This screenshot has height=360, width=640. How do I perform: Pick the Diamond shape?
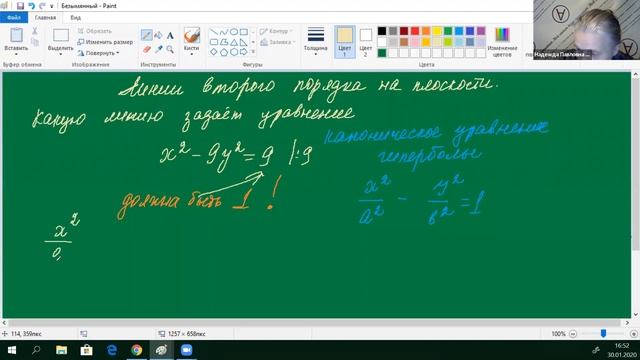click(214, 52)
